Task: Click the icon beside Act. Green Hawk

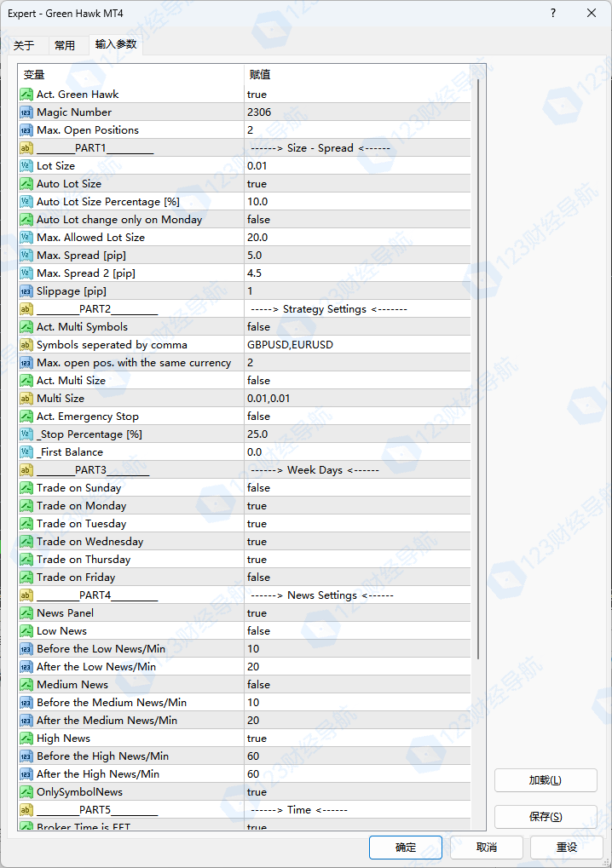Action: coord(26,95)
